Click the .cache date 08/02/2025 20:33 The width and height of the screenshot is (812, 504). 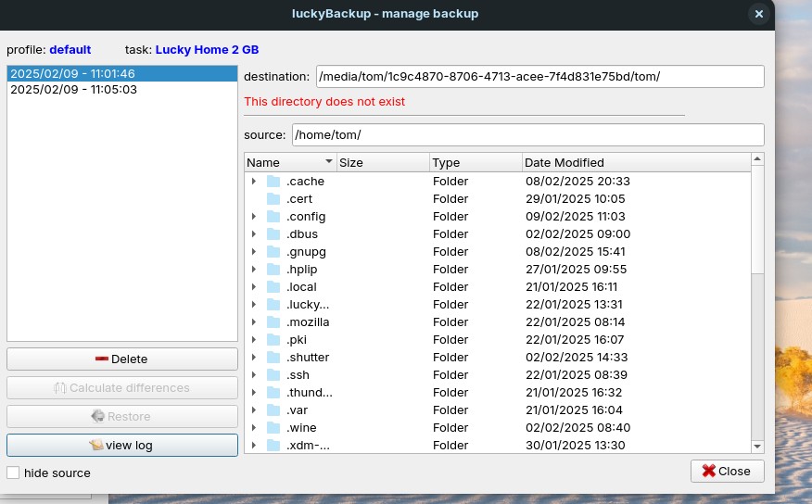click(x=577, y=181)
